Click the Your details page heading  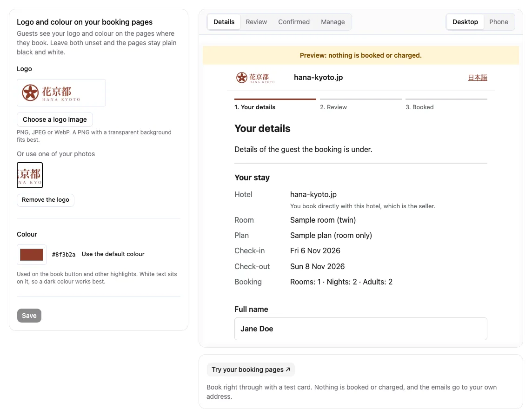click(x=262, y=129)
